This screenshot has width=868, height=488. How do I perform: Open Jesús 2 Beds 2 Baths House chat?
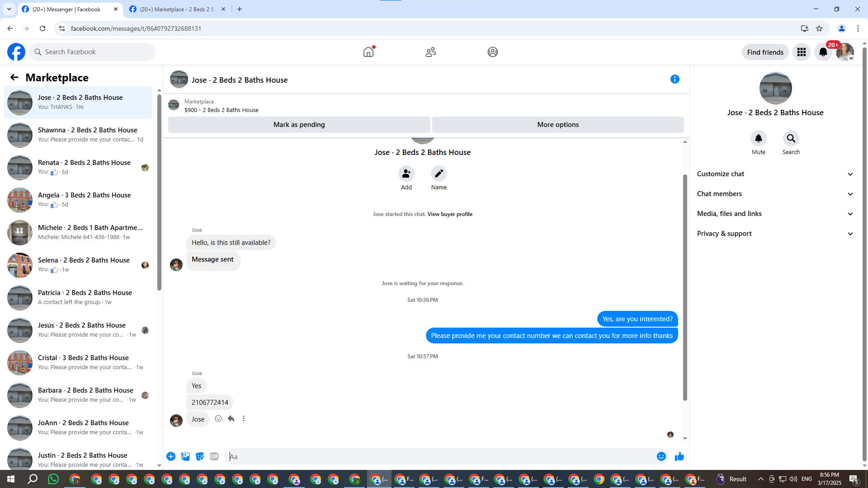[78, 330]
